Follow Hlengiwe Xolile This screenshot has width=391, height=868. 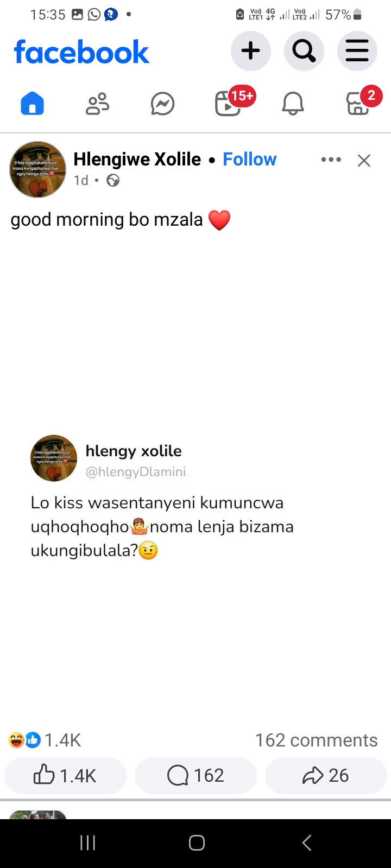point(249,159)
